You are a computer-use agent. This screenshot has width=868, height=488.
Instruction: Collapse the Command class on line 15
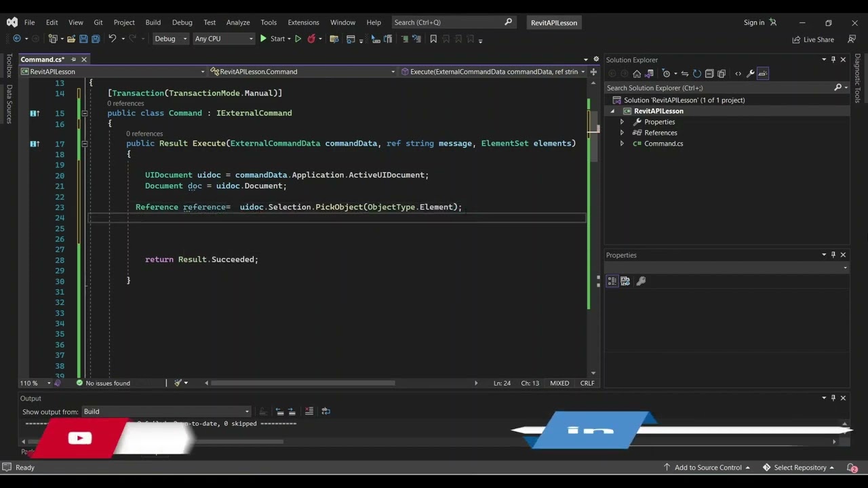point(84,113)
